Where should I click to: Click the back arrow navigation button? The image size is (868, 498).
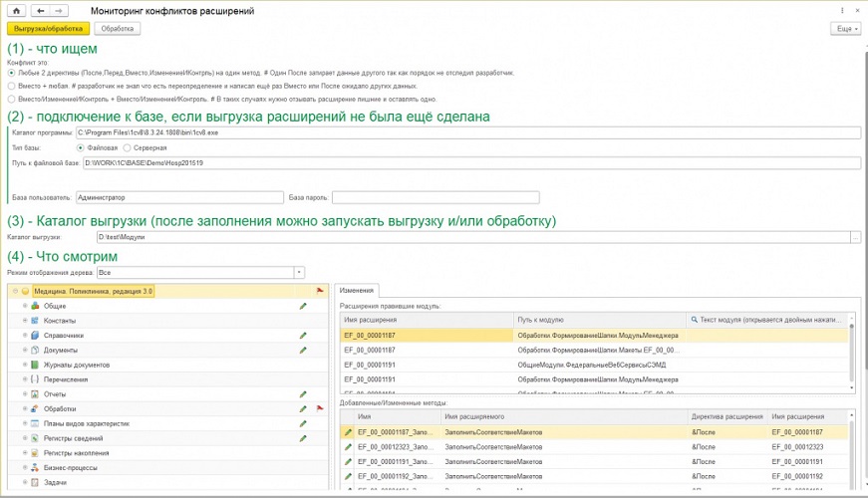[x=41, y=10]
